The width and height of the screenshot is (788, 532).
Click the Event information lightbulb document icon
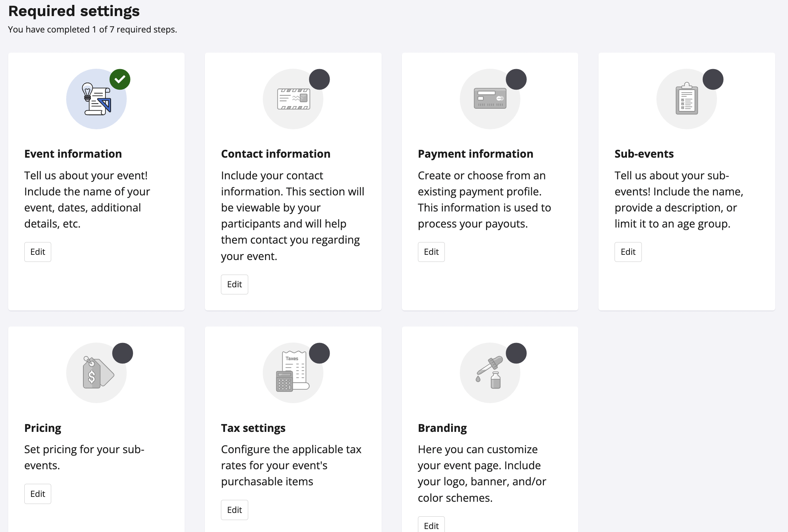point(96,99)
